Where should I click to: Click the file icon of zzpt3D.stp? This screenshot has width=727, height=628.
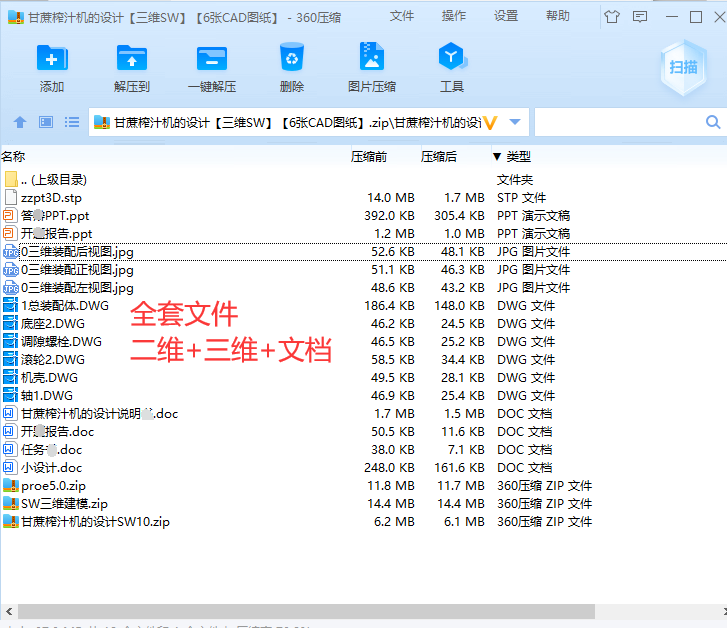(10, 197)
